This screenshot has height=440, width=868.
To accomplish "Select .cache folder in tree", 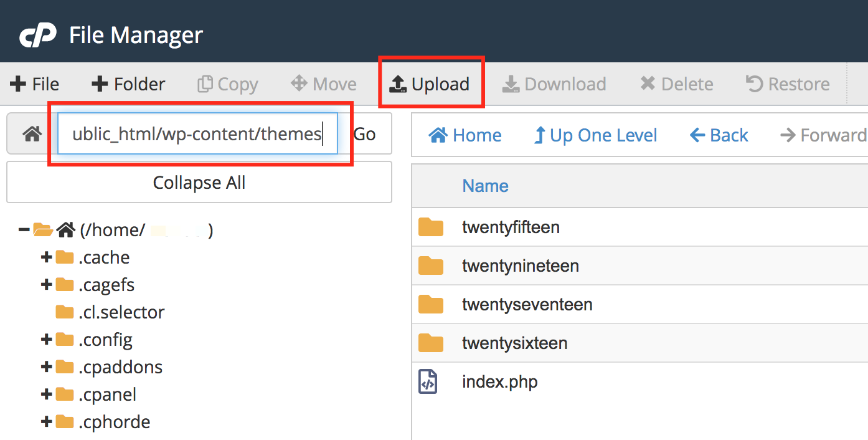I will tap(104, 257).
